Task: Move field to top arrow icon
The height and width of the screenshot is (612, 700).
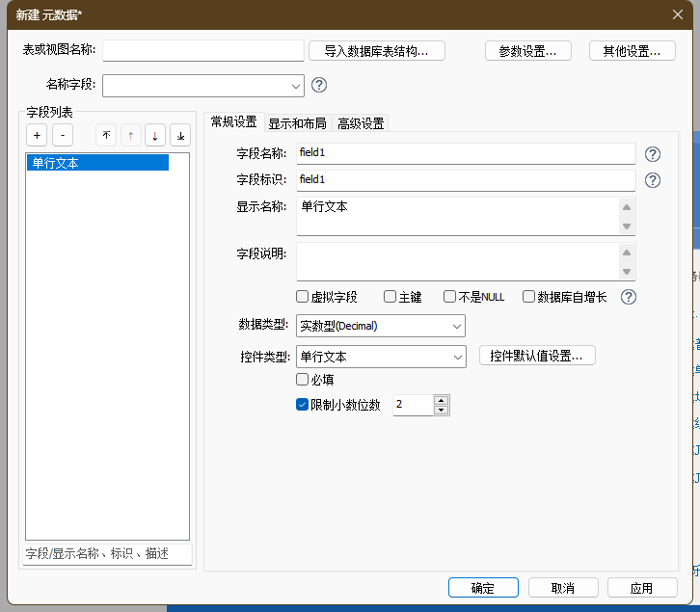Action: click(106, 136)
